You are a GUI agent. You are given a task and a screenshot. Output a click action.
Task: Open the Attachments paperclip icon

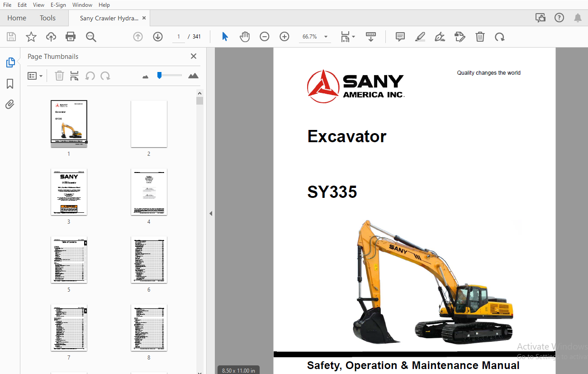click(x=10, y=105)
